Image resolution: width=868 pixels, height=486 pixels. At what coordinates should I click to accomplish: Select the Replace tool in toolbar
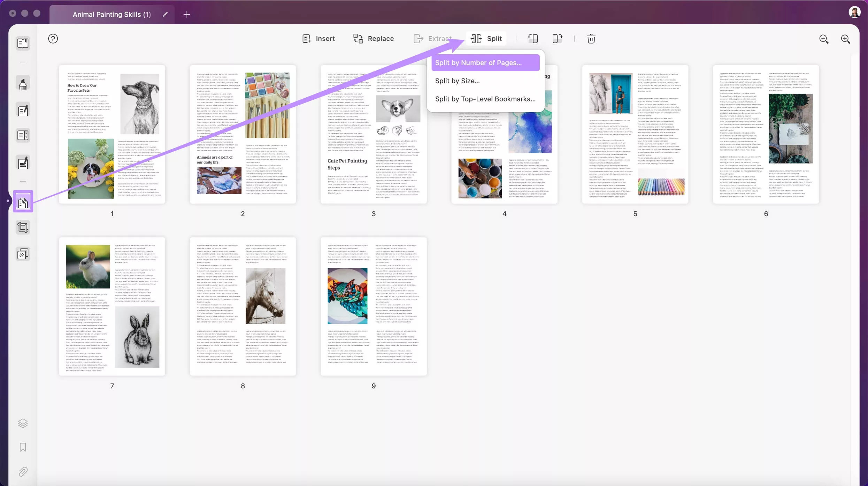pyautogui.click(x=374, y=38)
